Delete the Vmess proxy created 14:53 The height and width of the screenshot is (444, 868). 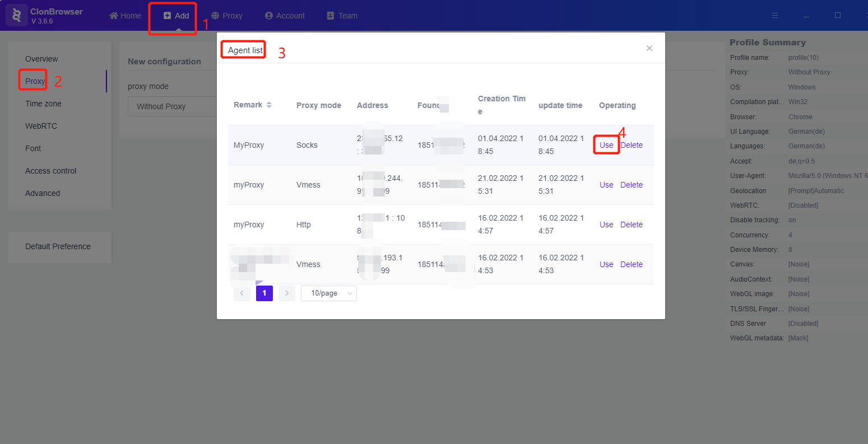tap(632, 264)
